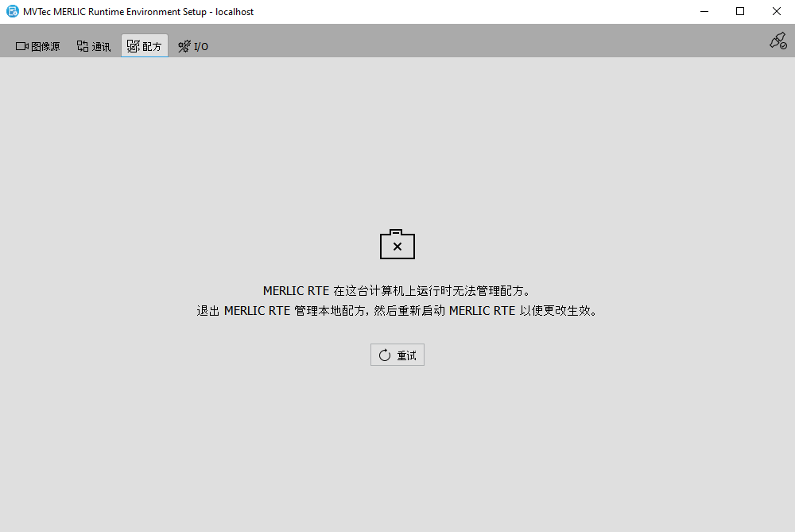Select the 配方 tab label

152,46
